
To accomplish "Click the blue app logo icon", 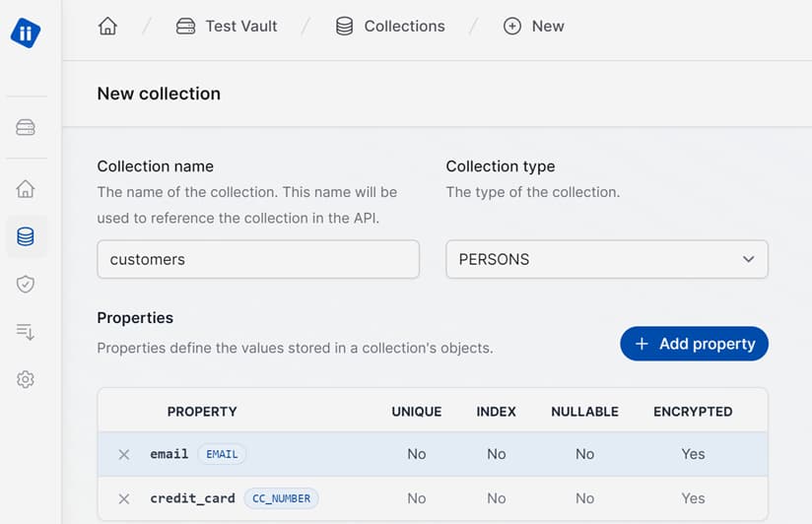I will (26, 33).
